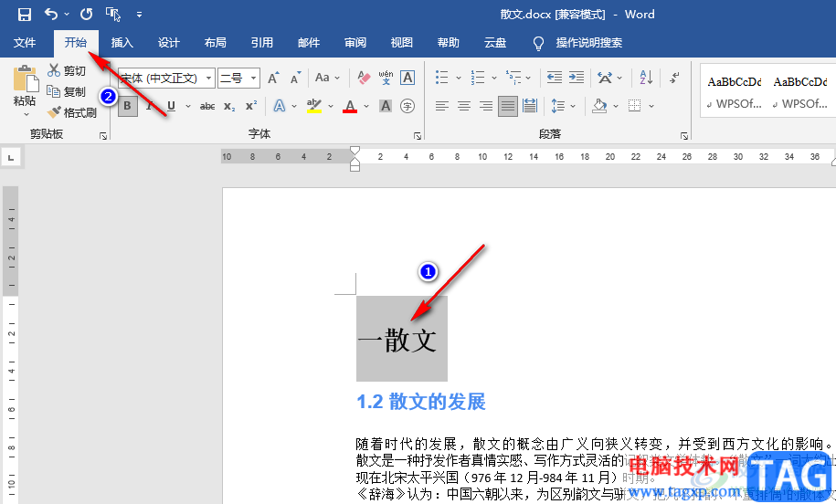
Task: Open the 邮件 ribbon tab
Action: tap(309, 43)
